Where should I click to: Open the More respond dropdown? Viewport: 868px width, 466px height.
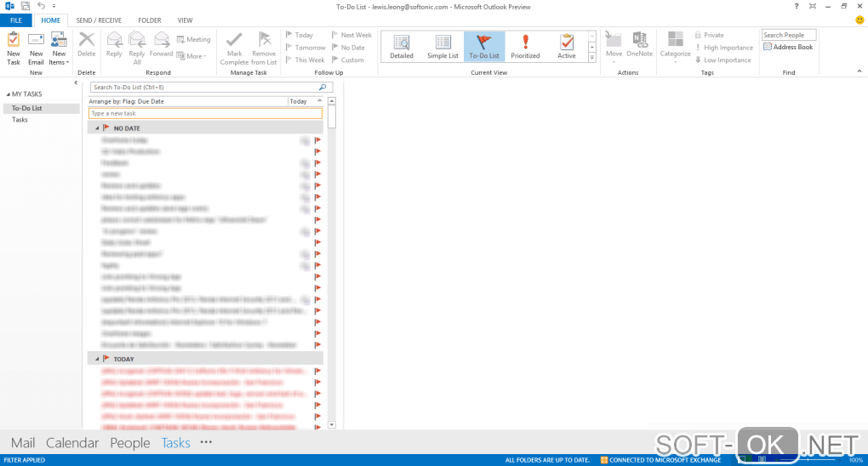(191, 56)
